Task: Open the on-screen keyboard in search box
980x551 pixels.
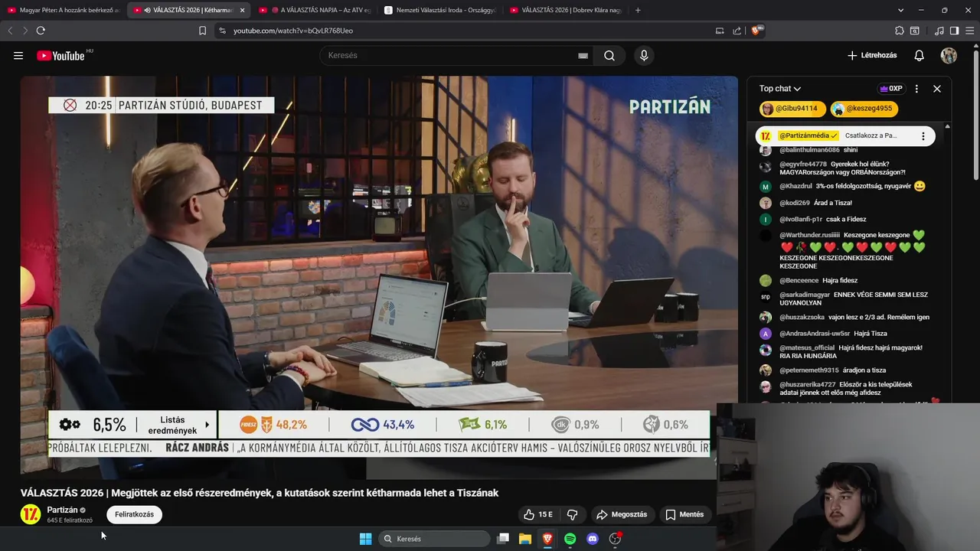Action: pyautogui.click(x=583, y=55)
